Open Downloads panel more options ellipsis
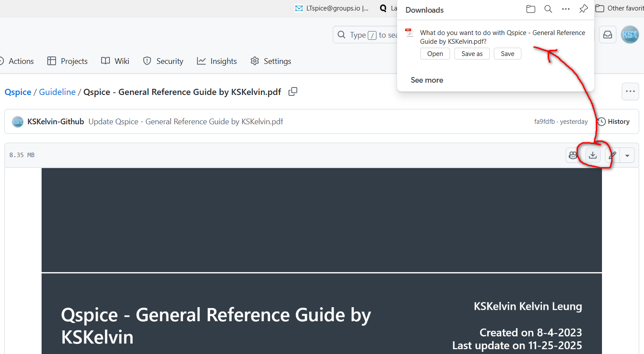The width and height of the screenshot is (644, 354). point(566,9)
